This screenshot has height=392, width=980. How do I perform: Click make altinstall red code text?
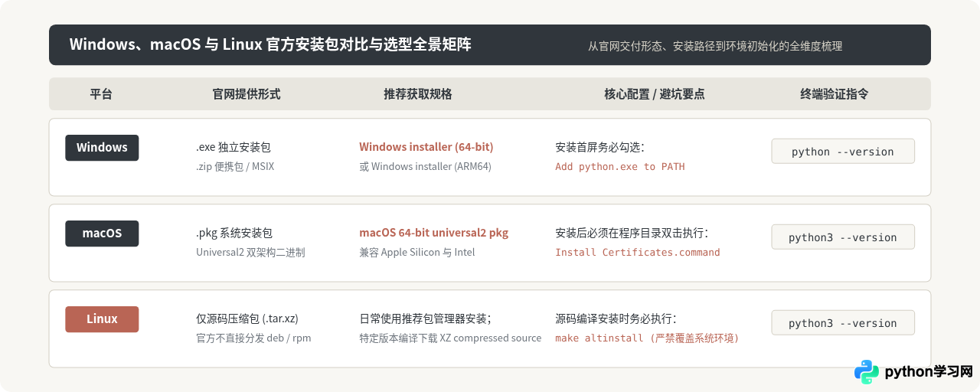[648, 338]
